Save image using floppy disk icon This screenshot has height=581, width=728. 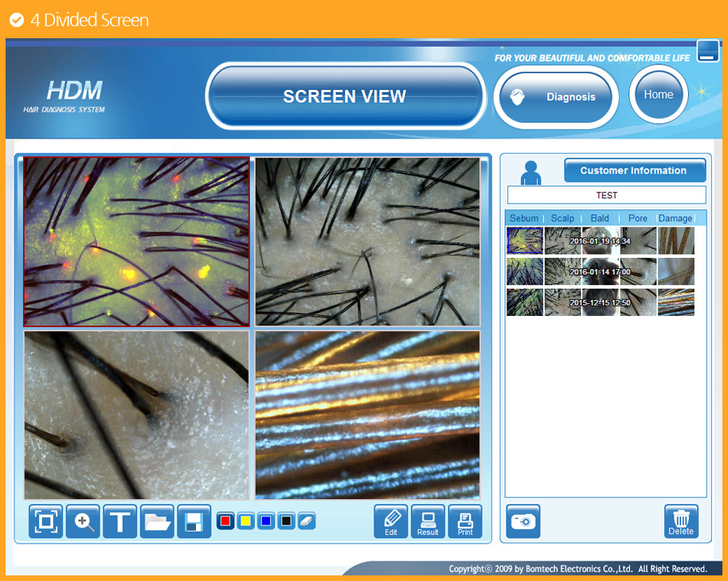[x=194, y=522]
